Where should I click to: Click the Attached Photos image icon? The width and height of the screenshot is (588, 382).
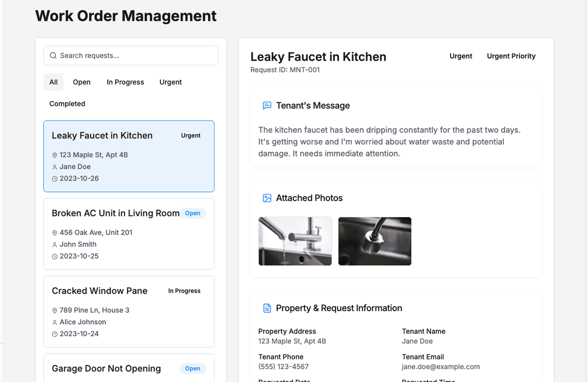pos(267,198)
